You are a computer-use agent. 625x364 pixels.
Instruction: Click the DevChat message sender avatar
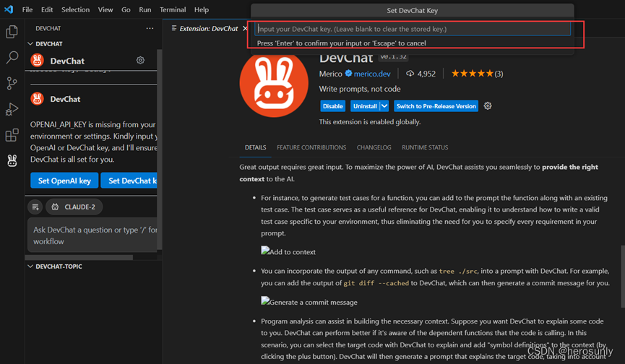point(37,98)
